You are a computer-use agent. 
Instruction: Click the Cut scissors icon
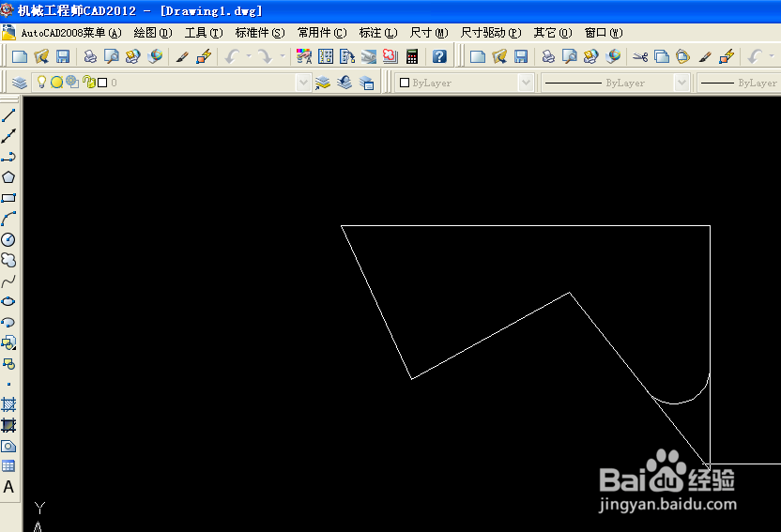pos(640,56)
